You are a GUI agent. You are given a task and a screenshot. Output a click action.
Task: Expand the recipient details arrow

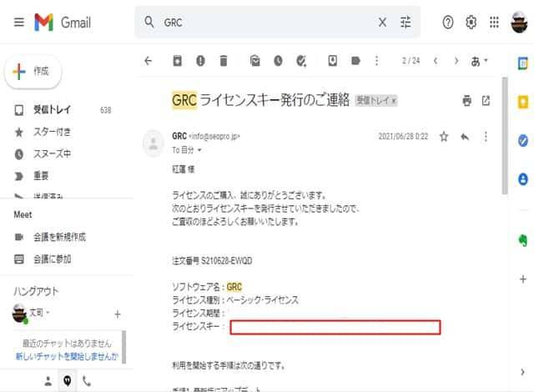point(199,150)
